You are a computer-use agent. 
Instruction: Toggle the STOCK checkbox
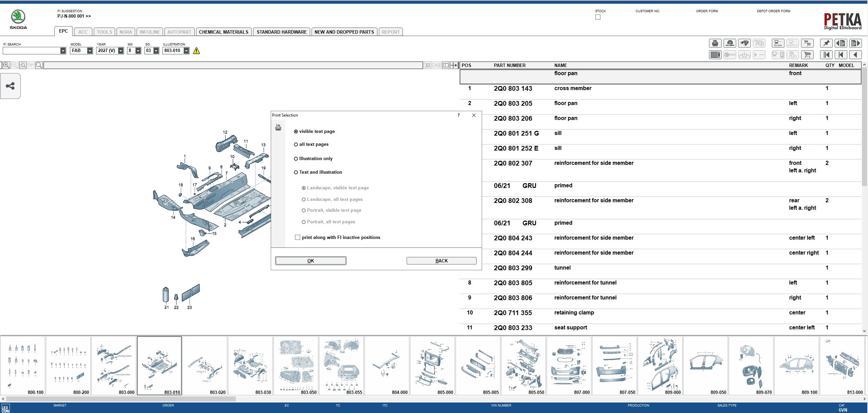[598, 17]
